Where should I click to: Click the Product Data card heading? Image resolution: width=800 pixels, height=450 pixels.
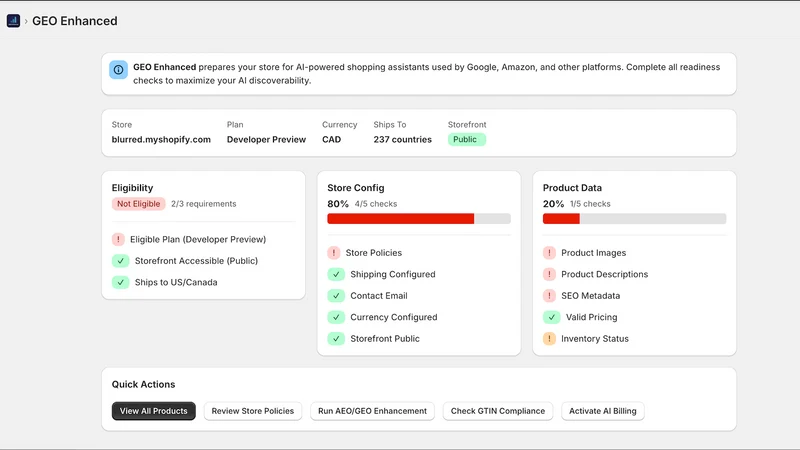pyautogui.click(x=572, y=188)
